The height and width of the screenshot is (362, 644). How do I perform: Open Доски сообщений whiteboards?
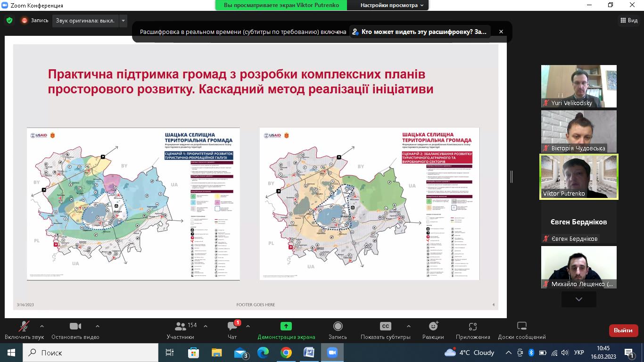click(522, 330)
